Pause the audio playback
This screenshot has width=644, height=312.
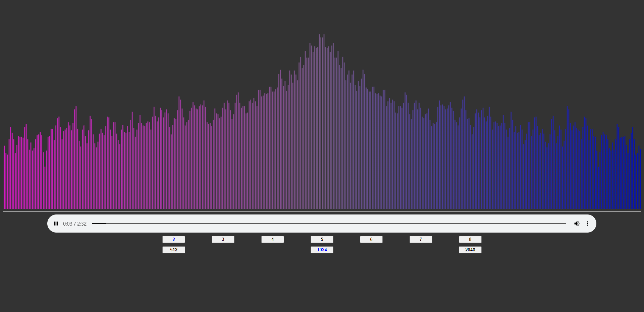pos(56,224)
